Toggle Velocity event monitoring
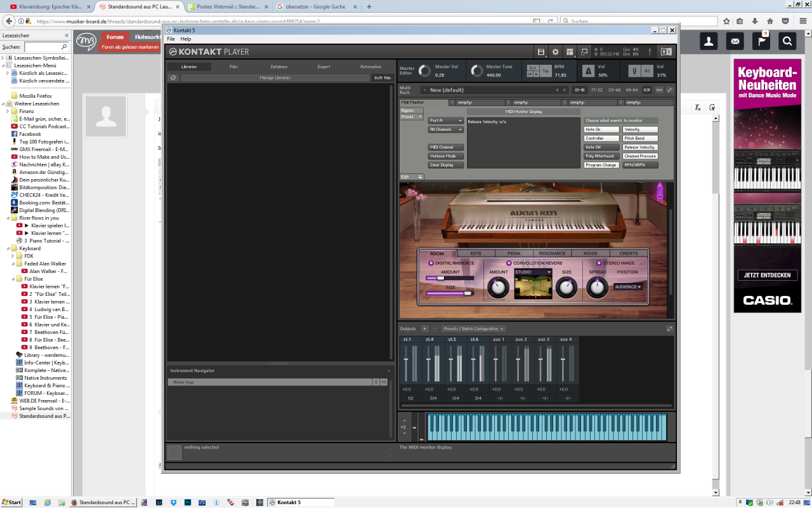Screen dimensions: 812x508 641,130
